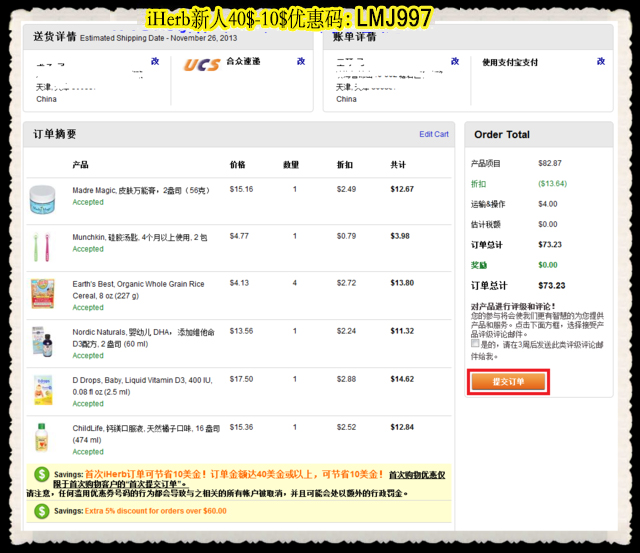The height and width of the screenshot is (553, 640).
Task: Click the Munchkin silicone spoons product image
Action: pos(42,242)
